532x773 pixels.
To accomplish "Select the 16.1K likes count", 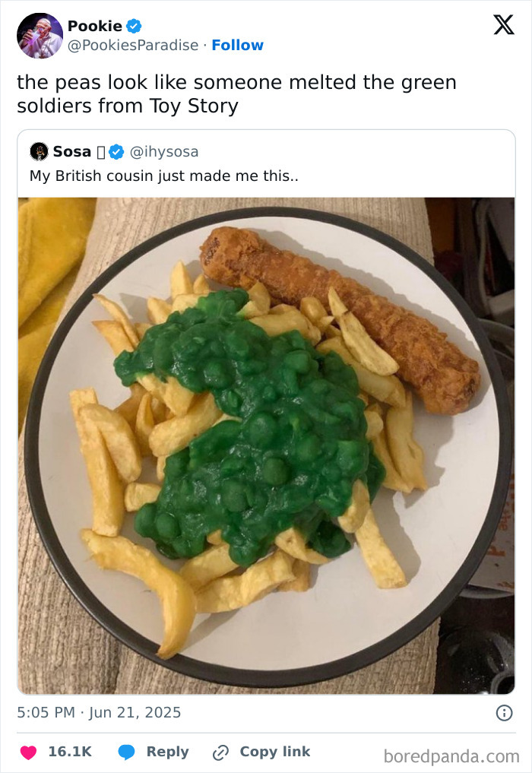I will 70,752.
